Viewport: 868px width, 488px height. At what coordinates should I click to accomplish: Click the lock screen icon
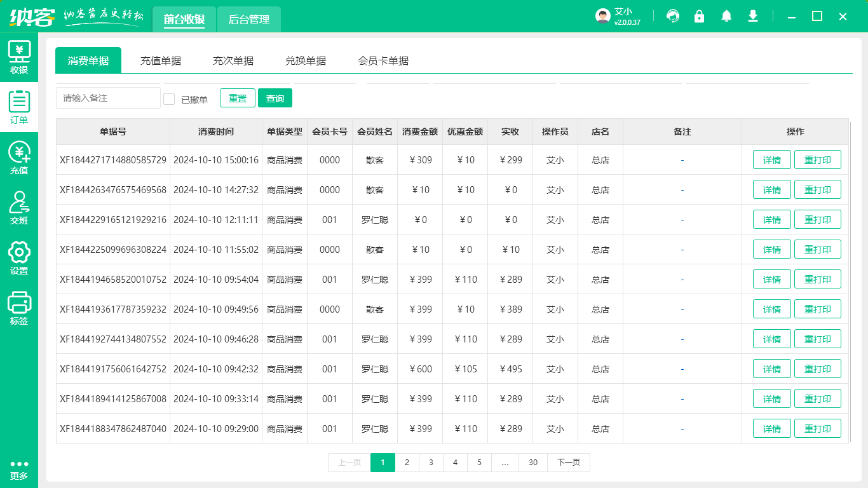[x=700, y=16]
